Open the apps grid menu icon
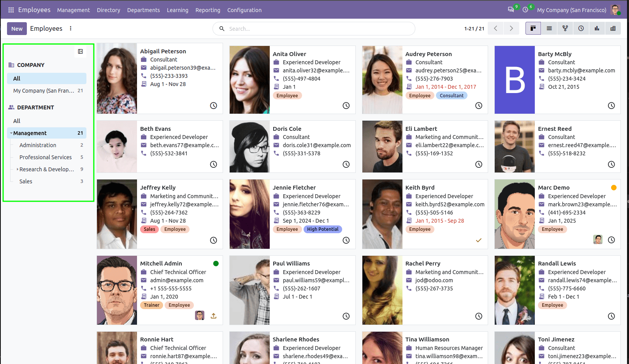This screenshot has width=629, height=364. [x=11, y=10]
